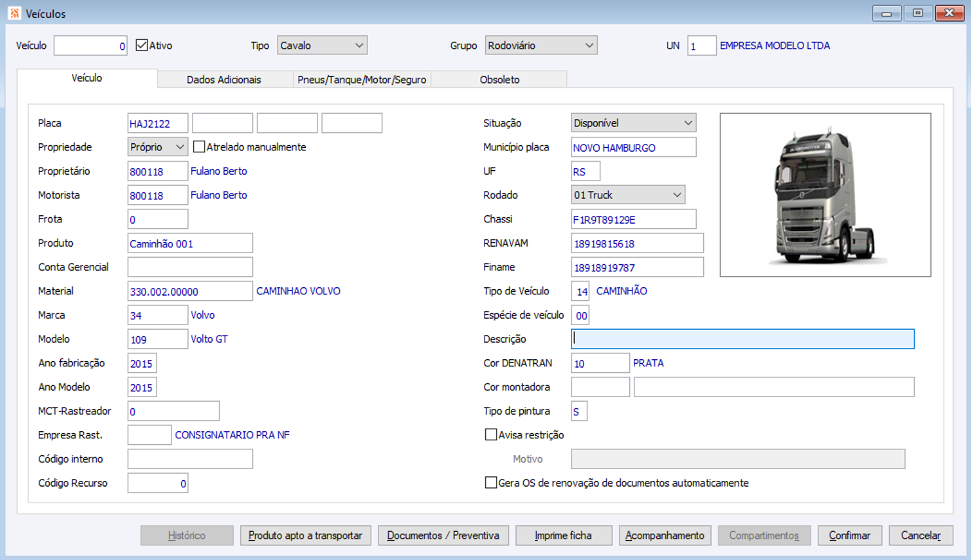Focus the RENAVAM field

tap(637, 243)
